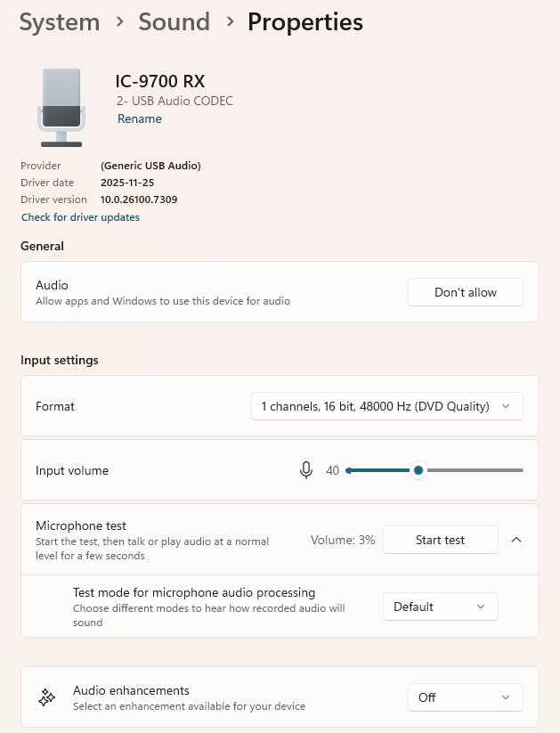Click the Volume: 3% level readout
560x733 pixels.
pyautogui.click(x=343, y=540)
